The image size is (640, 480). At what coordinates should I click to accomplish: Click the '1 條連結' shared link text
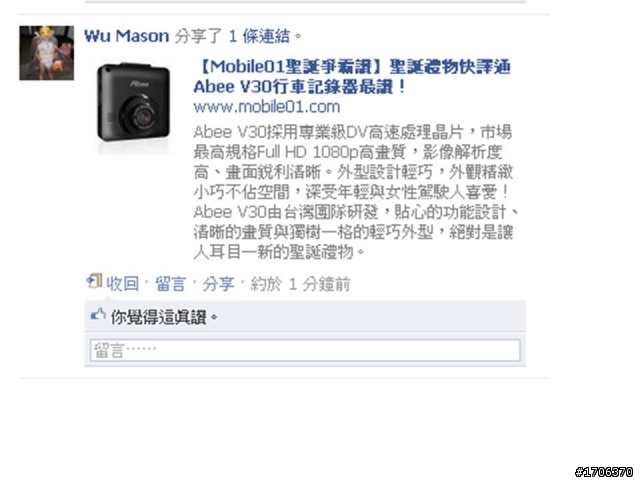[259, 36]
